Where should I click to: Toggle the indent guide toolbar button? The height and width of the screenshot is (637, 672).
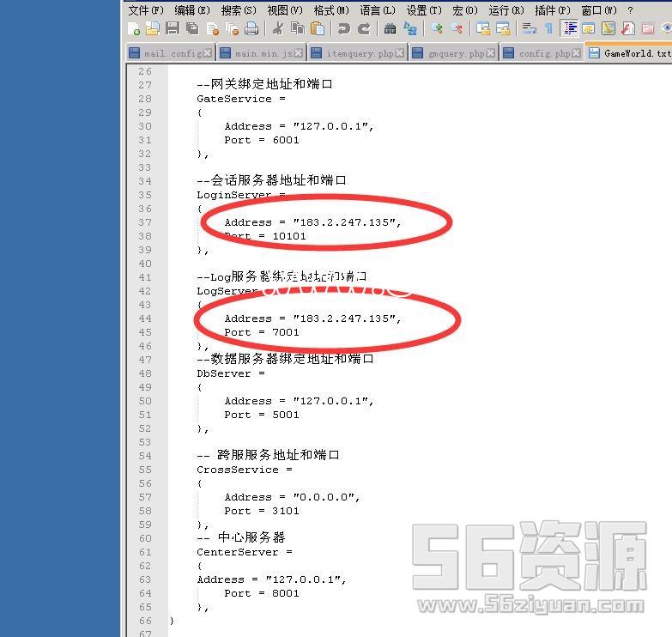[x=569, y=28]
